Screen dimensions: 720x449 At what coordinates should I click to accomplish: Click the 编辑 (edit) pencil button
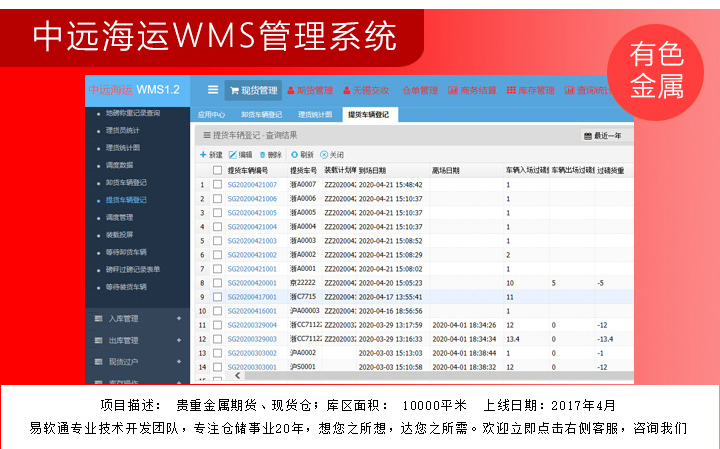click(x=241, y=155)
